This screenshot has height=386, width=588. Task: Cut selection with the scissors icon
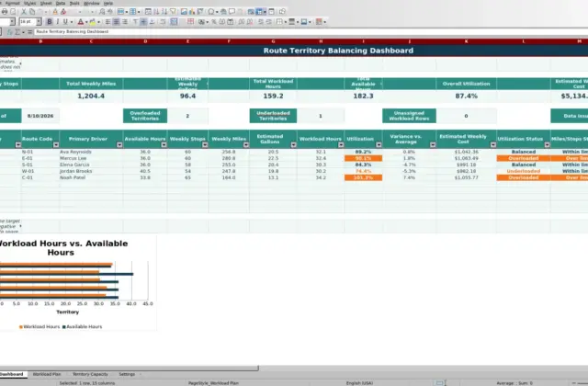click(24, 12)
